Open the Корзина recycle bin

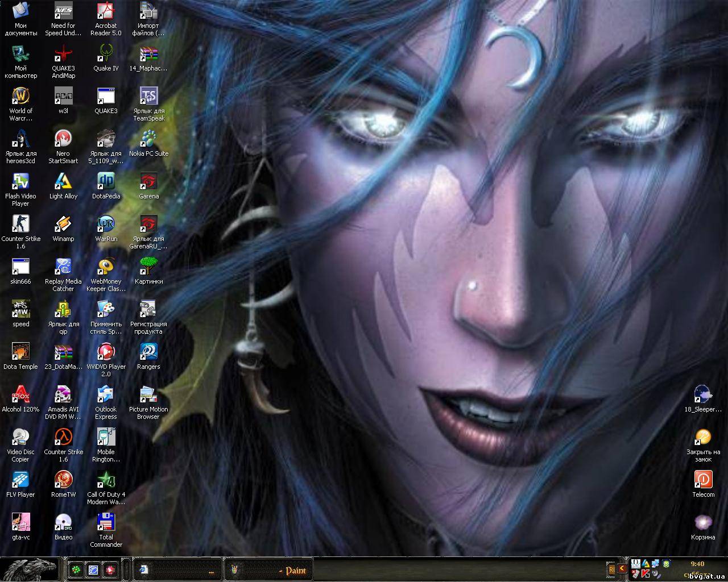[703, 523]
